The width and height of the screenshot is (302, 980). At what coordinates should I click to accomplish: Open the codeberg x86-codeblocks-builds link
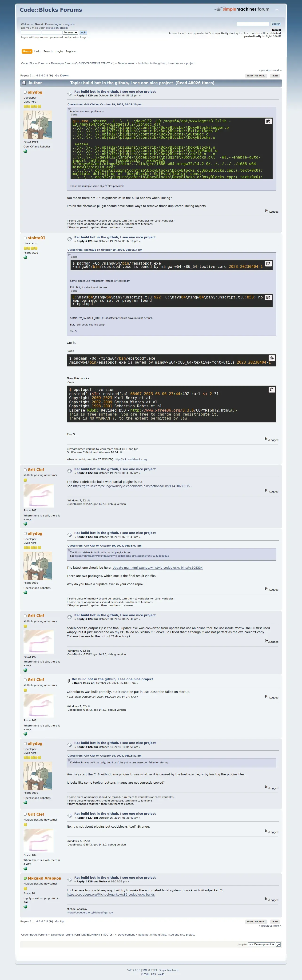[x=111, y=894]
